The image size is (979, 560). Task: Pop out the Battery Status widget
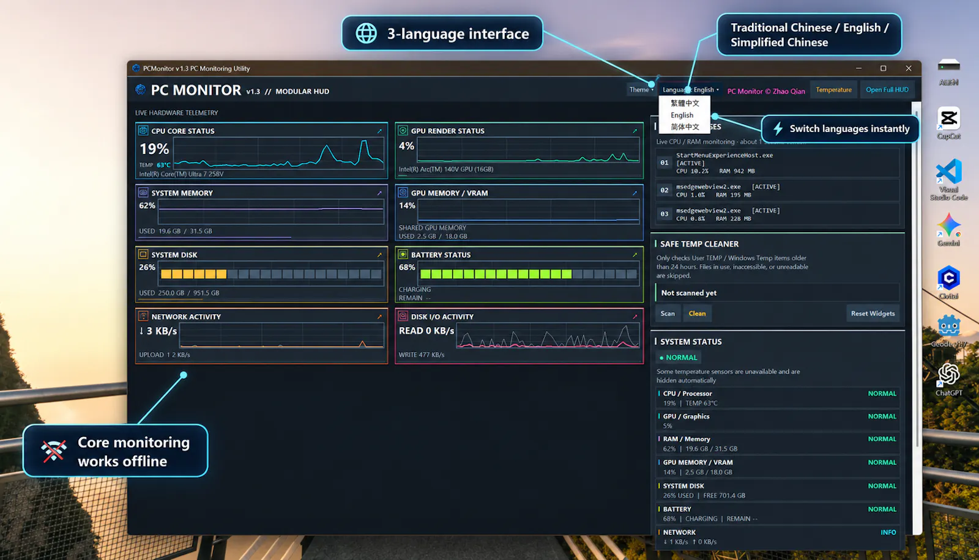pyautogui.click(x=635, y=254)
